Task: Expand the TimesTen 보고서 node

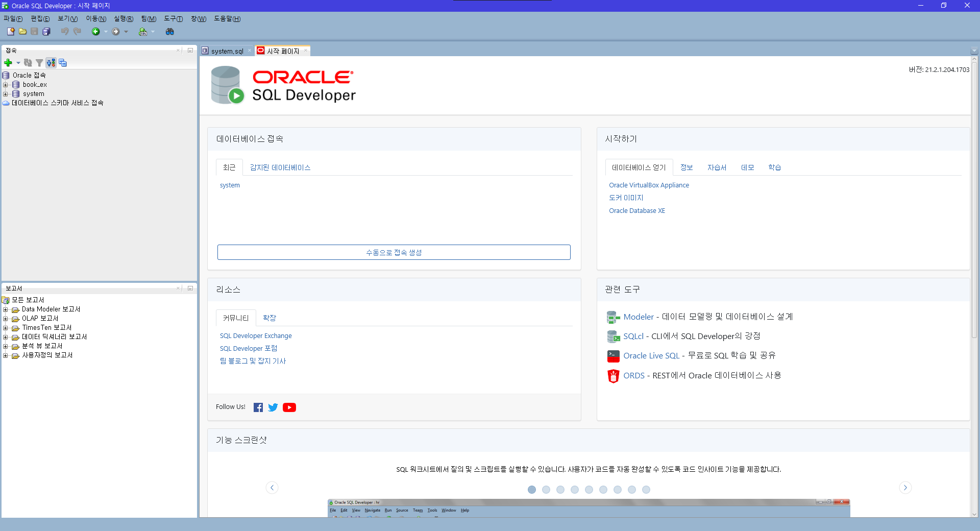Action: (x=6, y=328)
